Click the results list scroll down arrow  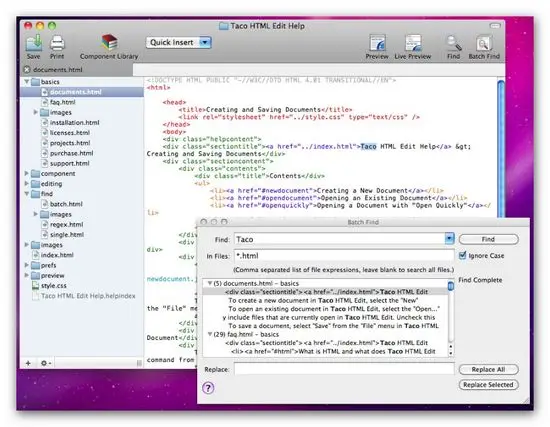[x=451, y=353]
